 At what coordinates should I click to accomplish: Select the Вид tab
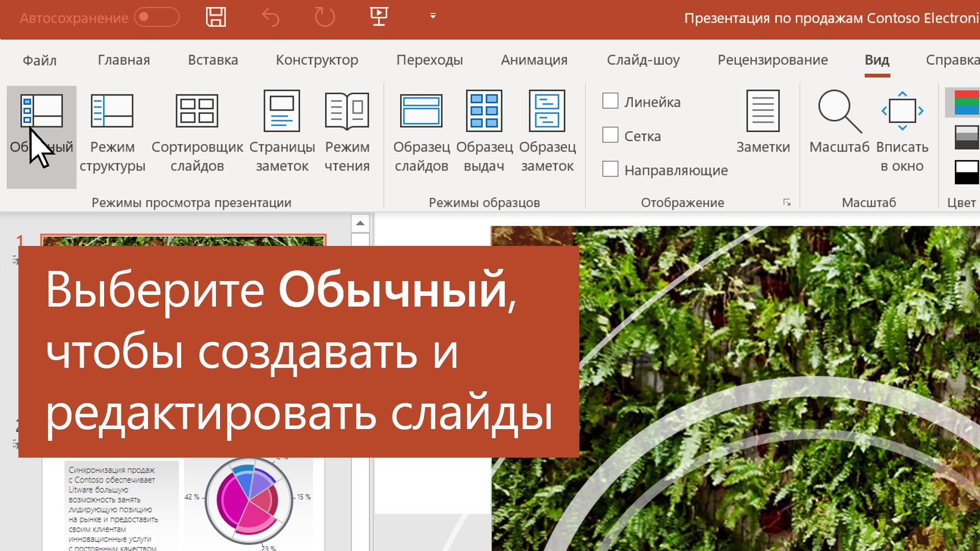tap(877, 60)
